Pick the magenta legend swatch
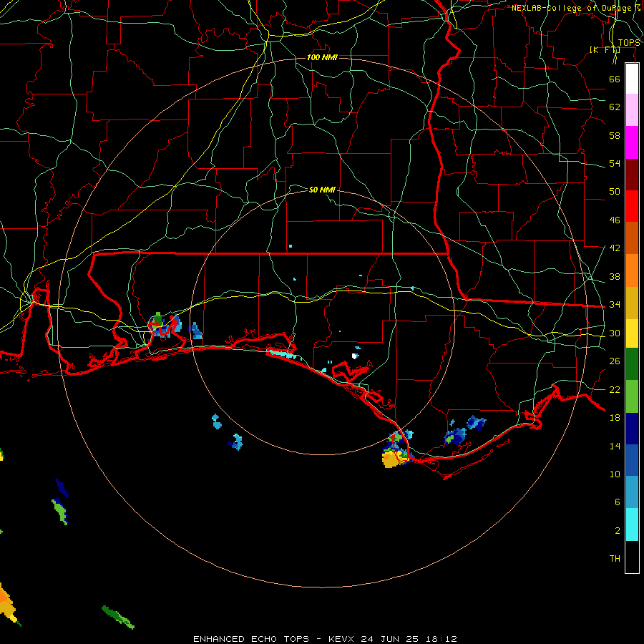The height and width of the screenshot is (644, 644). [x=632, y=142]
